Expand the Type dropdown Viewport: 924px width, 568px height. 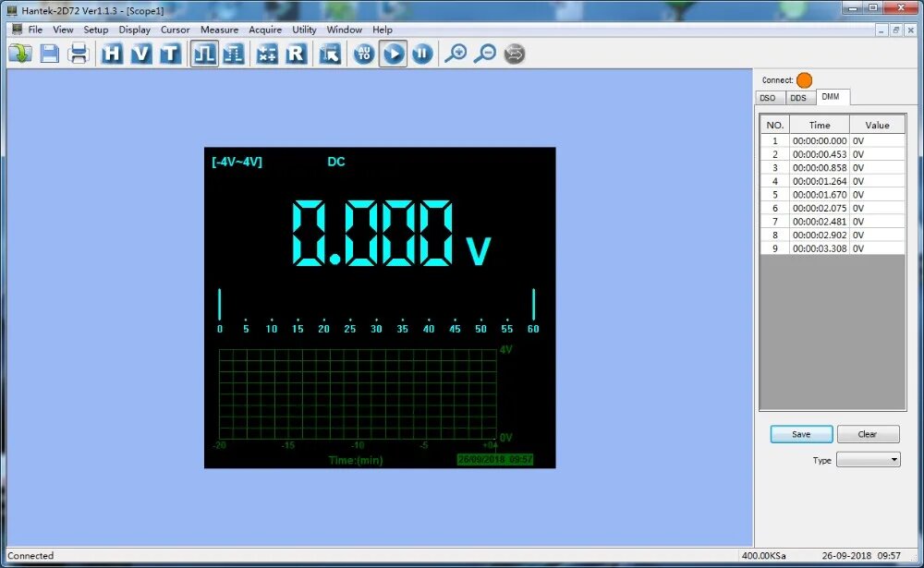869,460
